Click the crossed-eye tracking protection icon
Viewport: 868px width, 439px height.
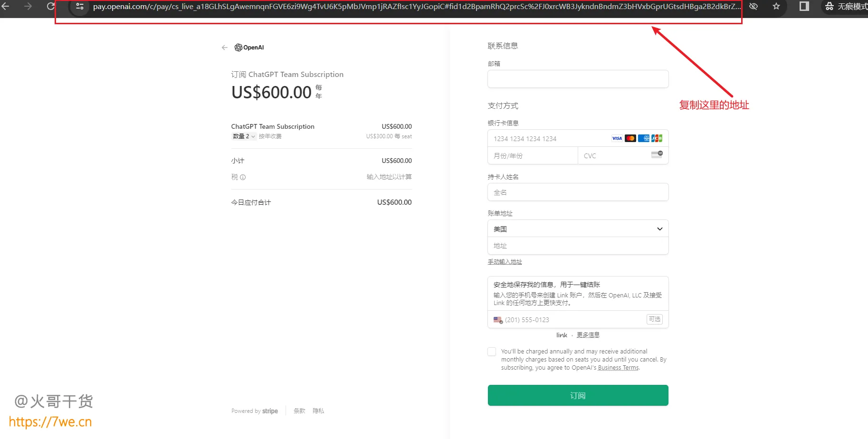tap(754, 7)
